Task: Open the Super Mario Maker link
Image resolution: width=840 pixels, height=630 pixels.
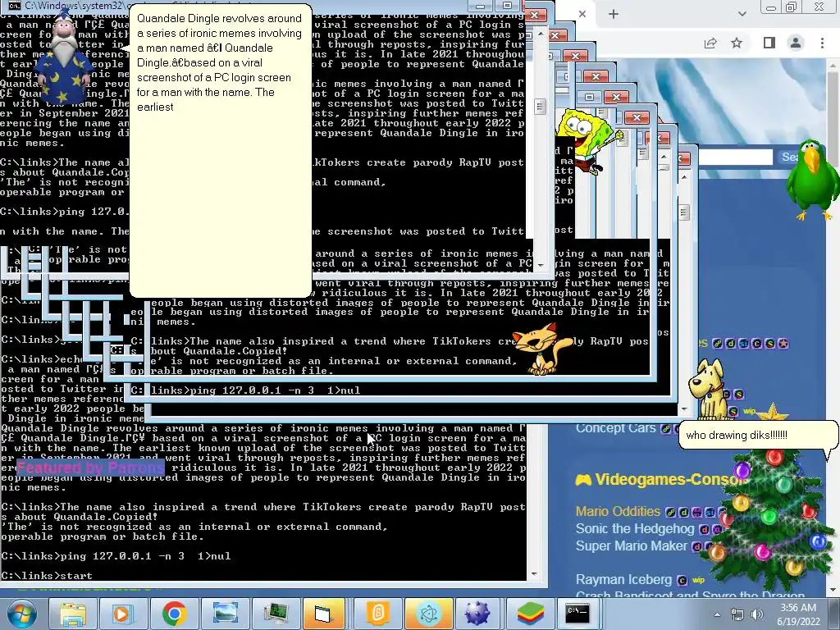Action: pos(631,546)
